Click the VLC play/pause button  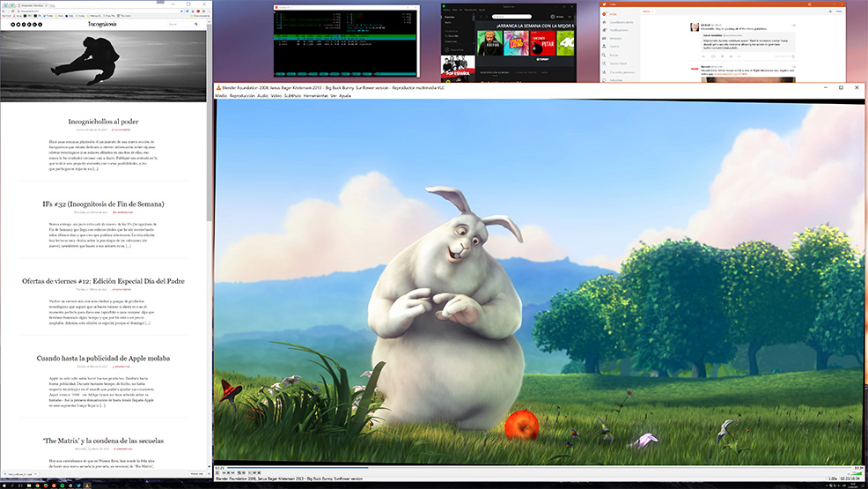[x=218, y=472]
